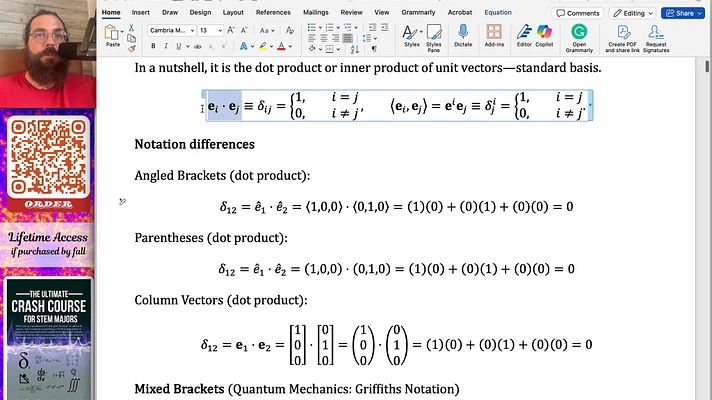Launch the Editor tool
Viewport: 712px width, 400px height.
pos(524,33)
